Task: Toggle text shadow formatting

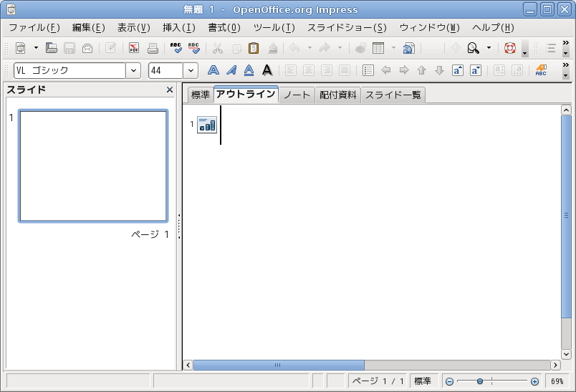Action: (267, 70)
